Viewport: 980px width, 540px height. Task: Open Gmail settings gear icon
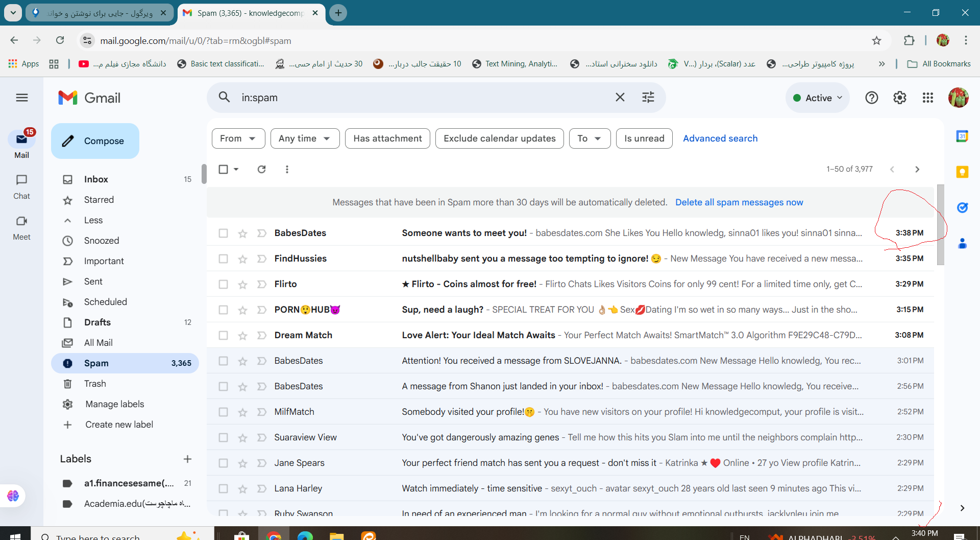(899, 98)
